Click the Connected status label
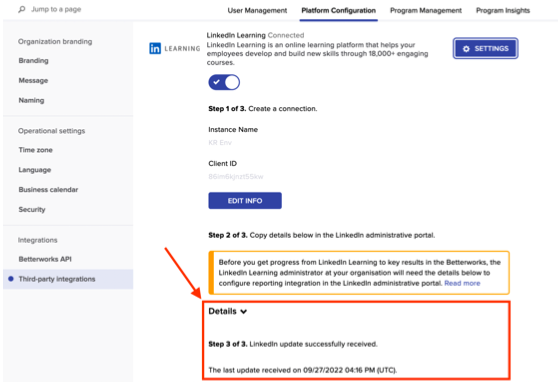The width and height of the screenshot is (558, 388). point(286,35)
